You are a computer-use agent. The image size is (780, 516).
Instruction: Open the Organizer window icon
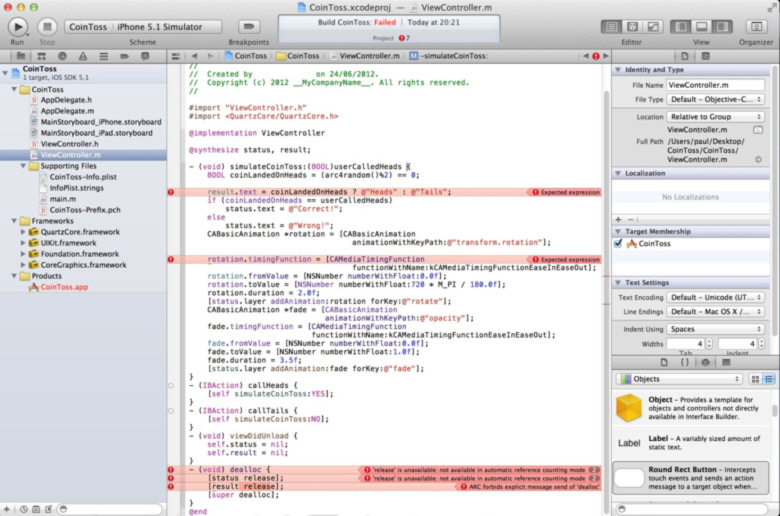click(x=756, y=26)
